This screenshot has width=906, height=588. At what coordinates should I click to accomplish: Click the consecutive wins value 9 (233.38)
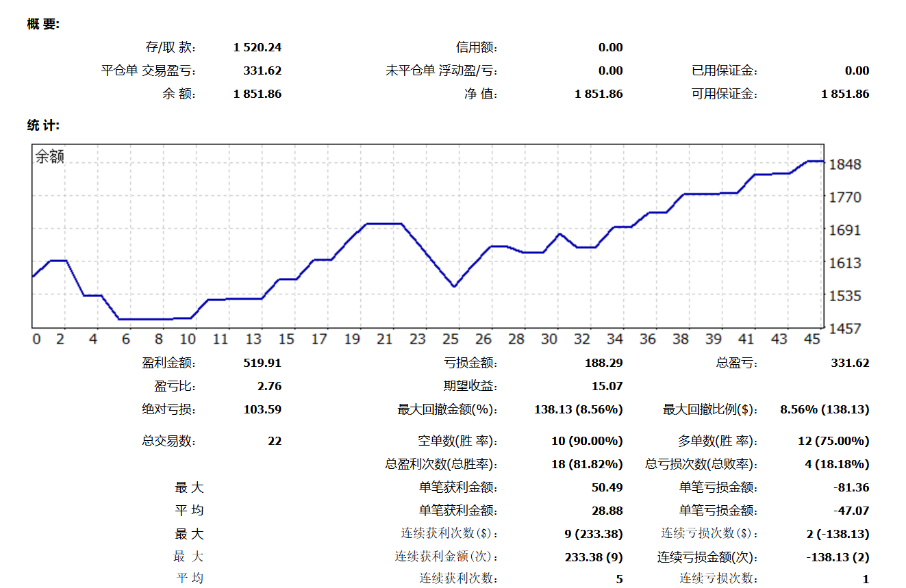click(x=592, y=534)
